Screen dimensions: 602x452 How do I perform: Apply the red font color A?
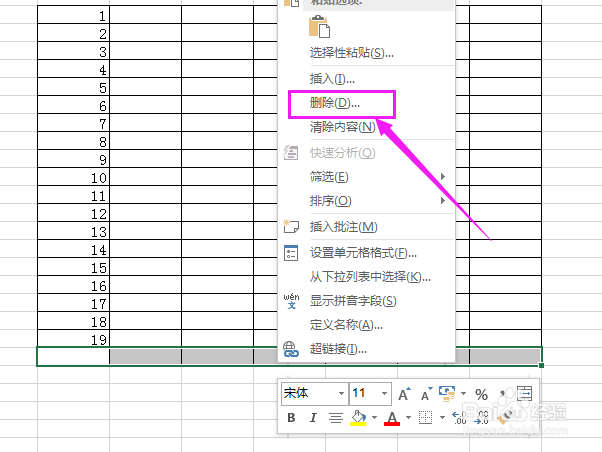click(x=392, y=418)
